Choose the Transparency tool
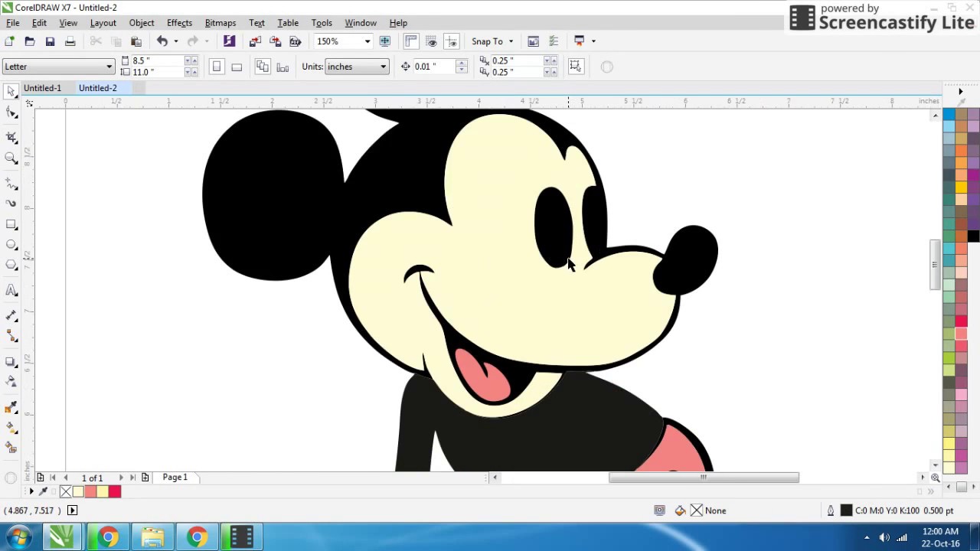Image resolution: width=980 pixels, height=551 pixels. pyautogui.click(x=11, y=382)
